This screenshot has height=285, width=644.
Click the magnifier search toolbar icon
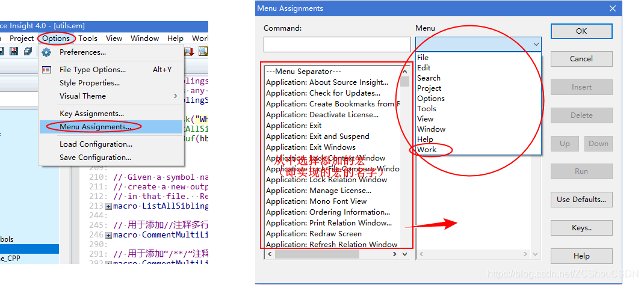(x=203, y=51)
